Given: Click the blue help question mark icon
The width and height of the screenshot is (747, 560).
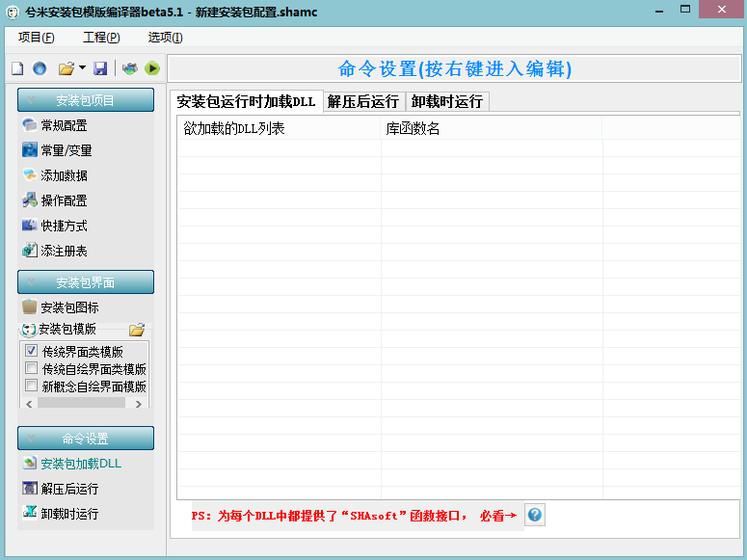Looking at the screenshot, I should (x=535, y=515).
